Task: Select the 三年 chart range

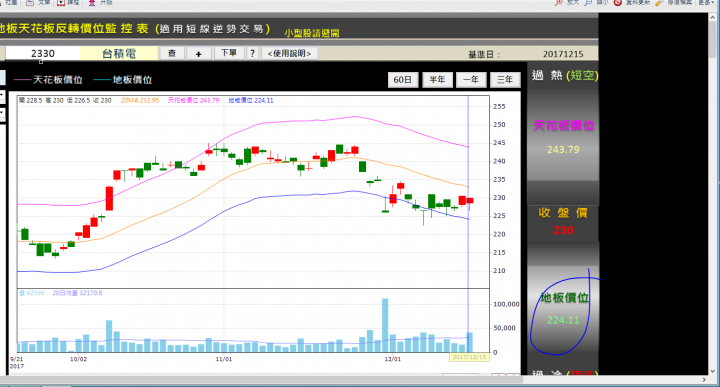Action: pyautogui.click(x=505, y=80)
